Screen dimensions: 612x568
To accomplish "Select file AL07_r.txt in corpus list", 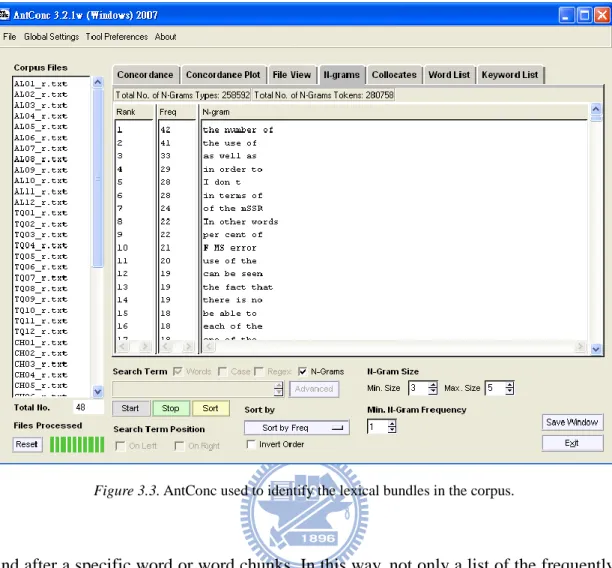I will (x=41, y=148).
